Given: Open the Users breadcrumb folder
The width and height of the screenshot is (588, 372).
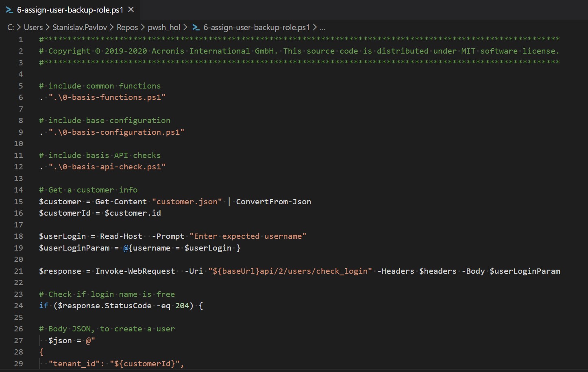Looking at the screenshot, I should pos(33,27).
